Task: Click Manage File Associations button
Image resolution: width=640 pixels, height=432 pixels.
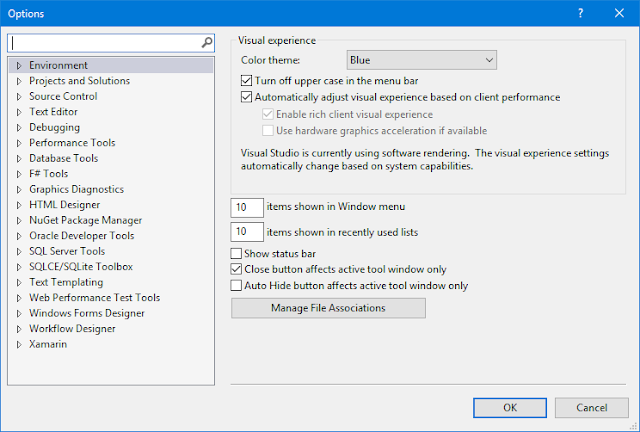Action: pos(328,308)
